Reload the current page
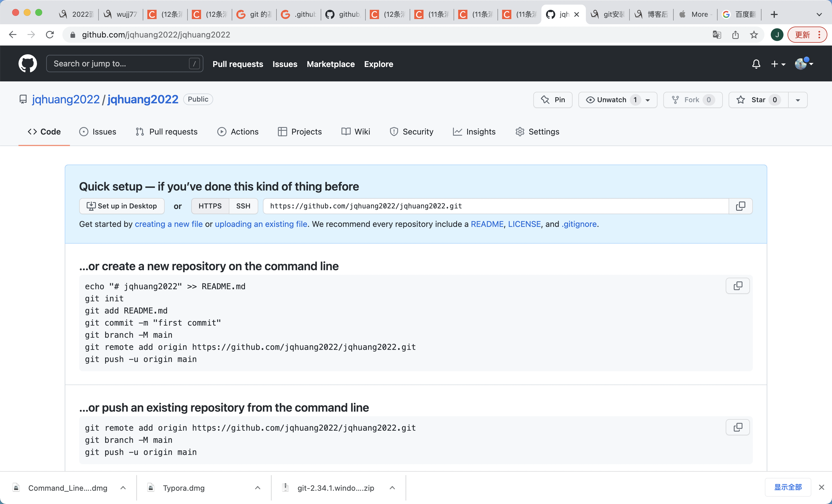 (x=50, y=35)
